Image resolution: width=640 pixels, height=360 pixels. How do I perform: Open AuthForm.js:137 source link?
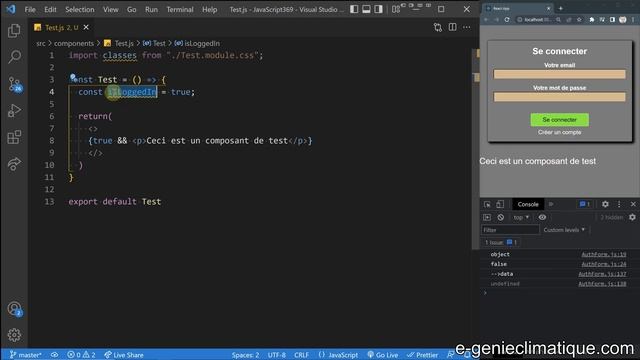tap(602, 274)
